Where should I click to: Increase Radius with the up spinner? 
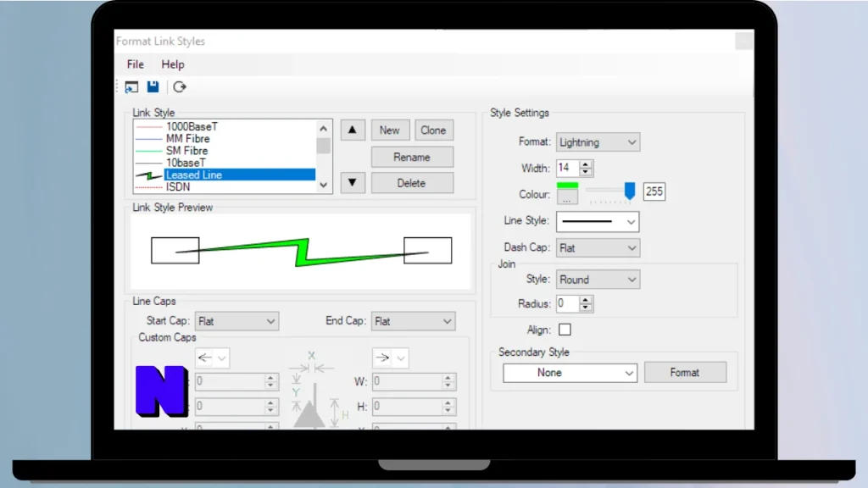click(x=586, y=299)
